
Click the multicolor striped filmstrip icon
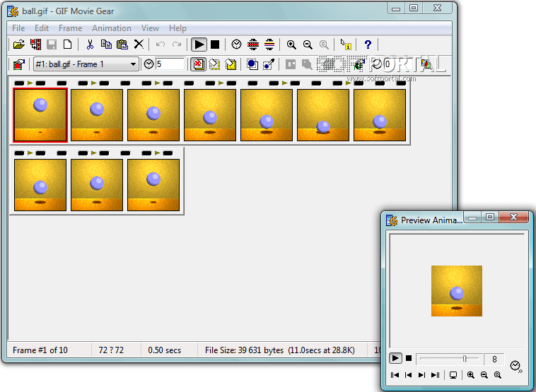pos(269,44)
